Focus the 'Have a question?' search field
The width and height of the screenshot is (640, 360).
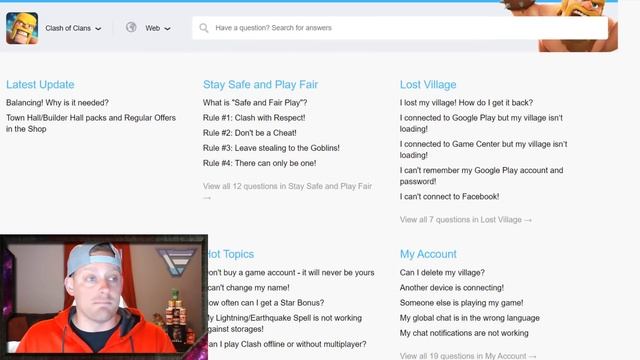click(400, 28)
